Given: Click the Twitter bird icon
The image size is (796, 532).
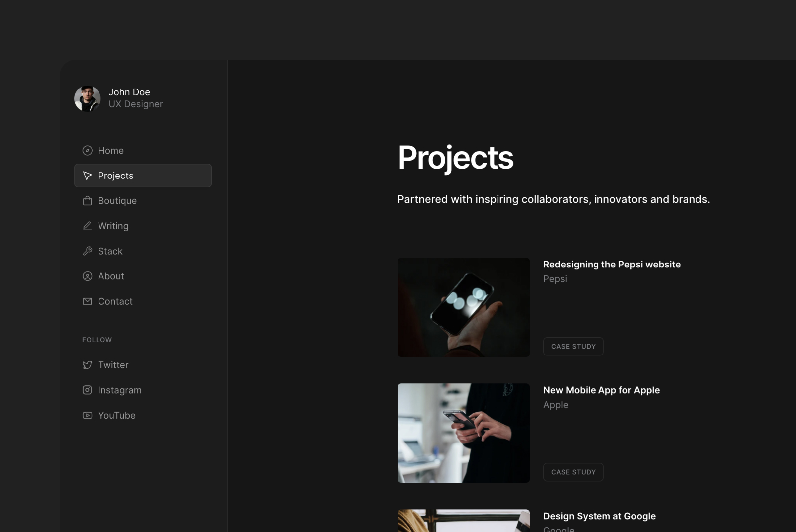Looking at the screenshot, I should point(87,365).
